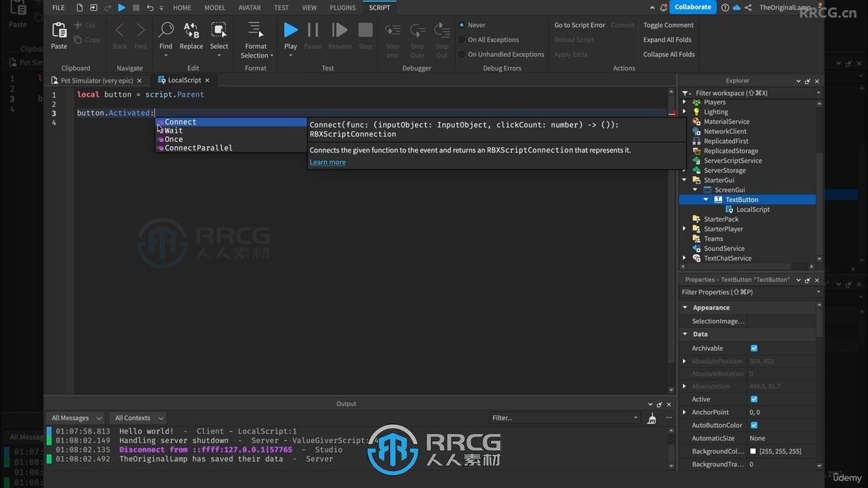
Task: Close the LocalScript tab
Action: click(207, 80)
